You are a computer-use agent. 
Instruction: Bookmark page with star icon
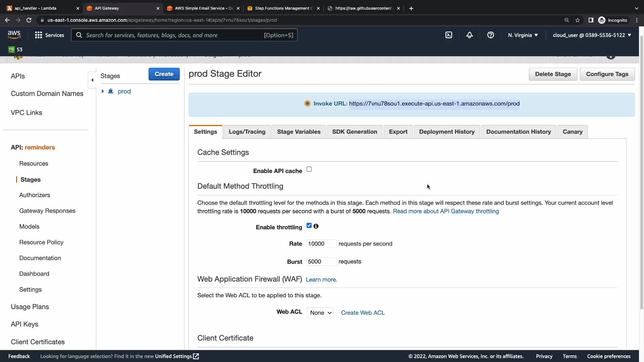click(577, 20)
